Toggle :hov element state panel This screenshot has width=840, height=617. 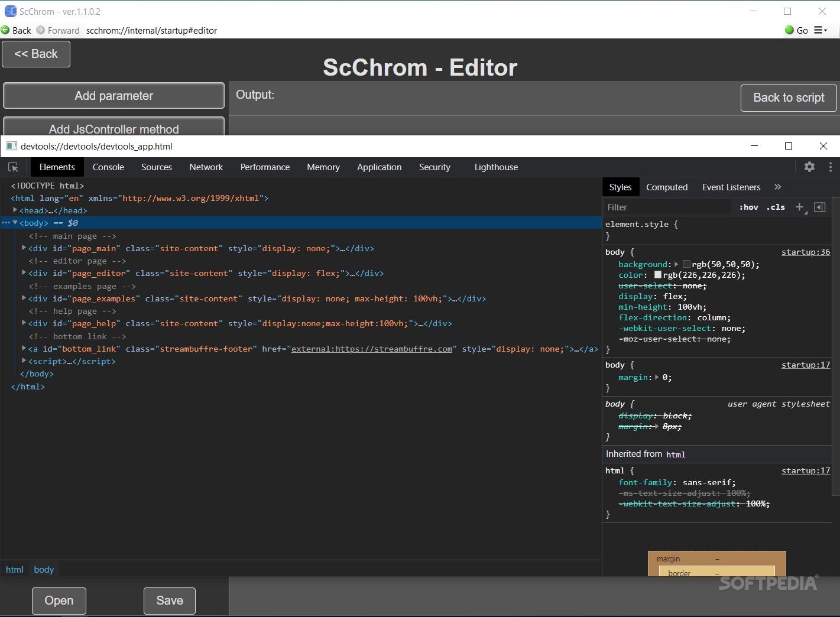[x=748, y=207]
